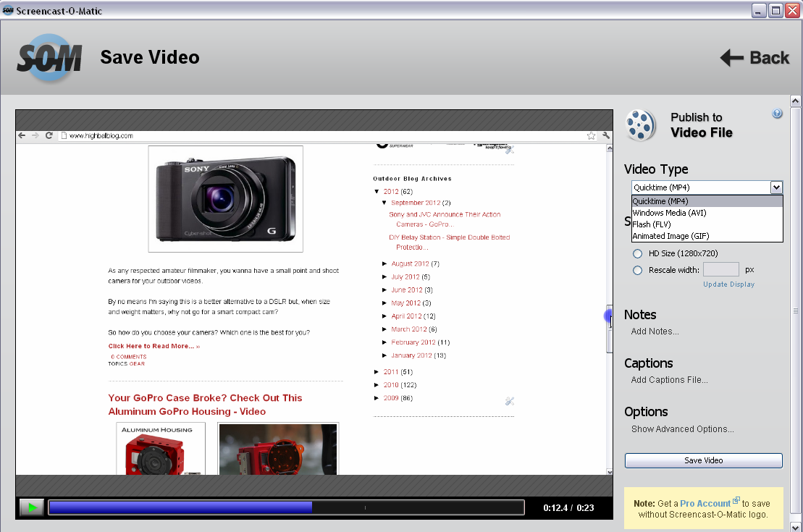Expand the 2011 archive triangle
The image size is (803, 532).
377,372
